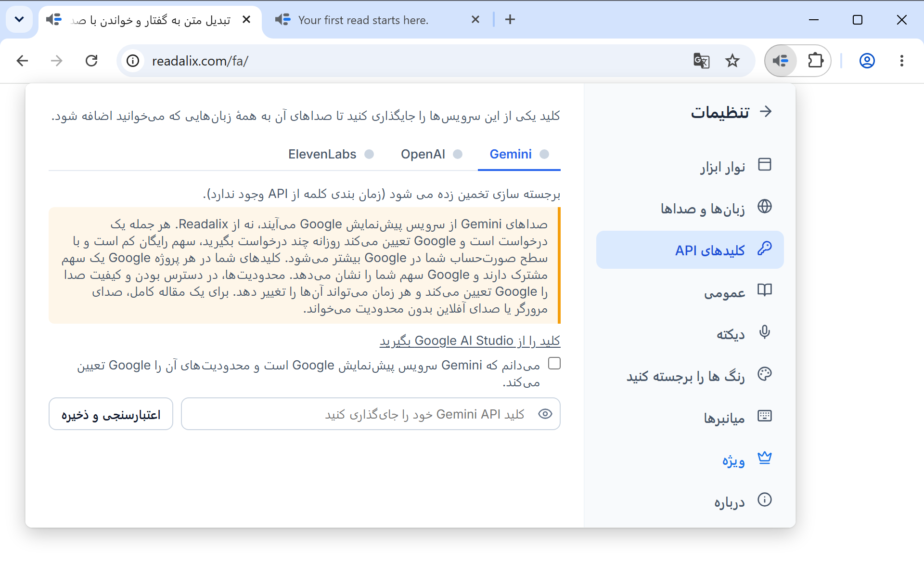Switch to the Gemini API tab
The height and width of the screenshot is (578, 924).
[x=519, y=154]
